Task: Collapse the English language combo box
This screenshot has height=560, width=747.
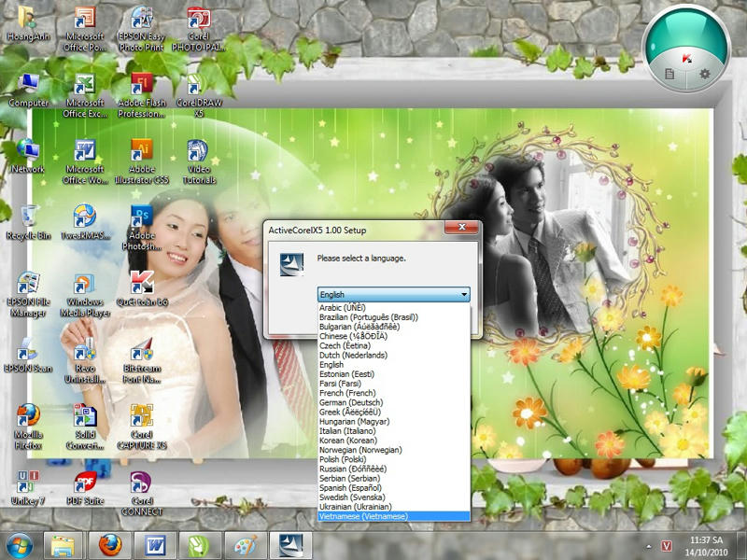Action: [x=463, y=295]
